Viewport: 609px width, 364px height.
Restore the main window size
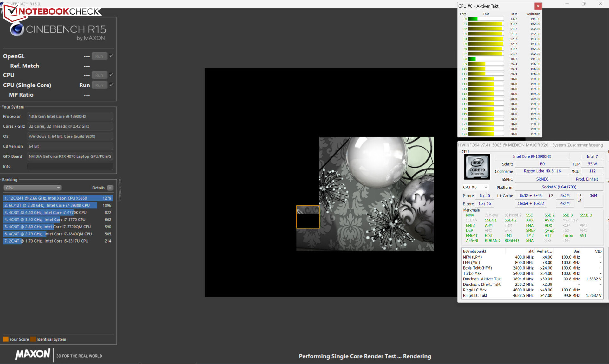(x=583, y=4)
